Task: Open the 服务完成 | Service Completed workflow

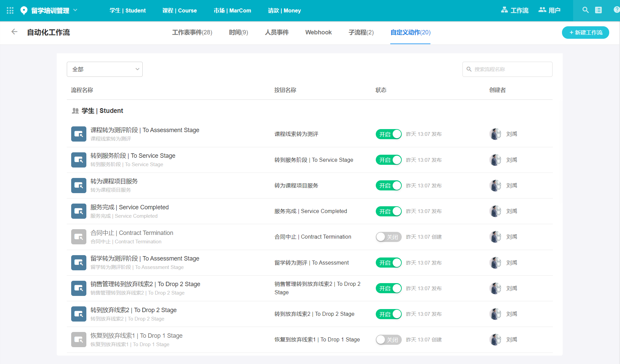Action: tap(130, 207)
